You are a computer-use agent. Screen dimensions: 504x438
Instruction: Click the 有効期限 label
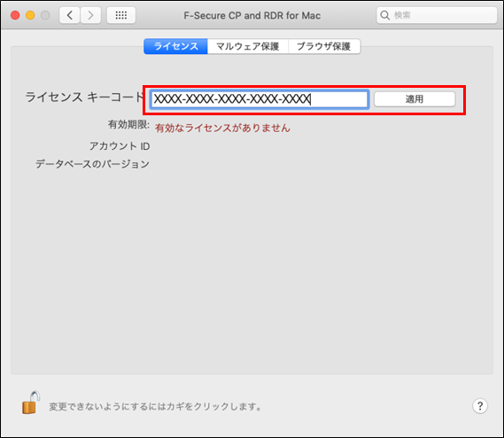click(128, 124)
